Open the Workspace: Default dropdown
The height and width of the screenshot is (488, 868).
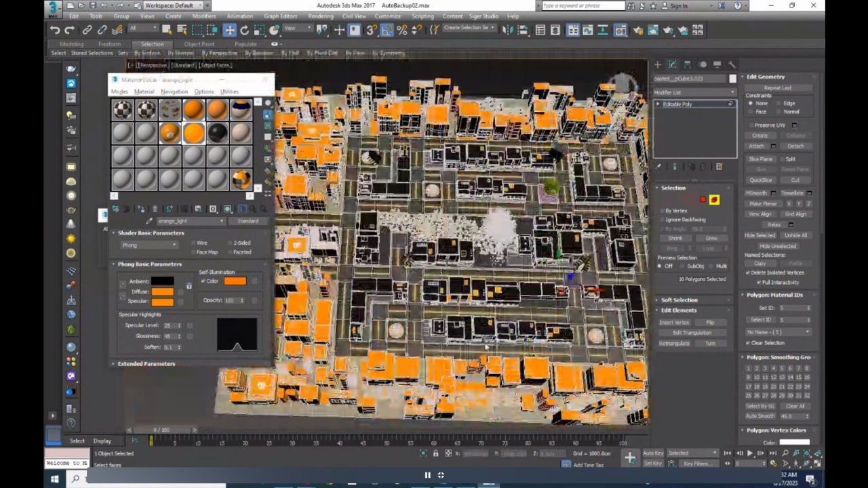point(174,5)
